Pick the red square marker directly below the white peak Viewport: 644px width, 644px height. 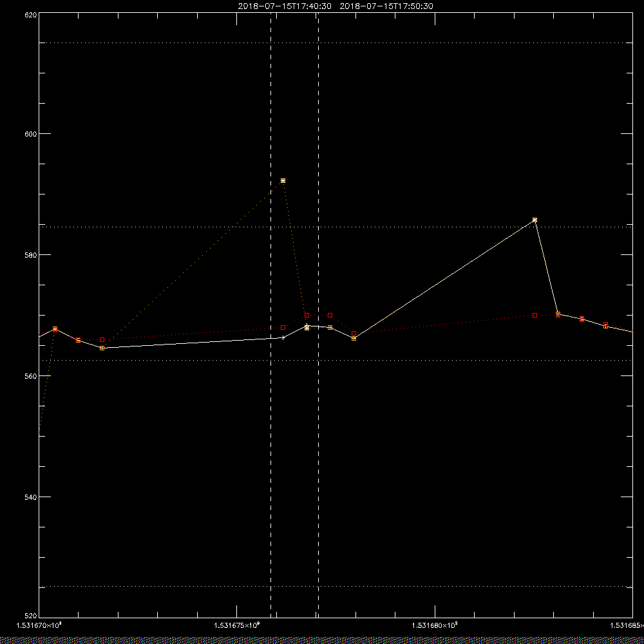coord(535,316)
